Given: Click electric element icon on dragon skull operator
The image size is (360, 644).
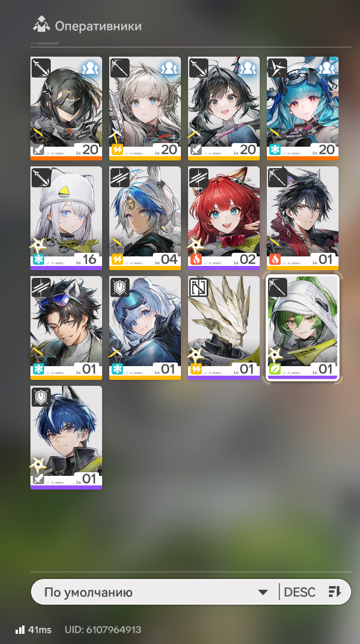Looking at the screenshot, I should click(x=195, y=369).
